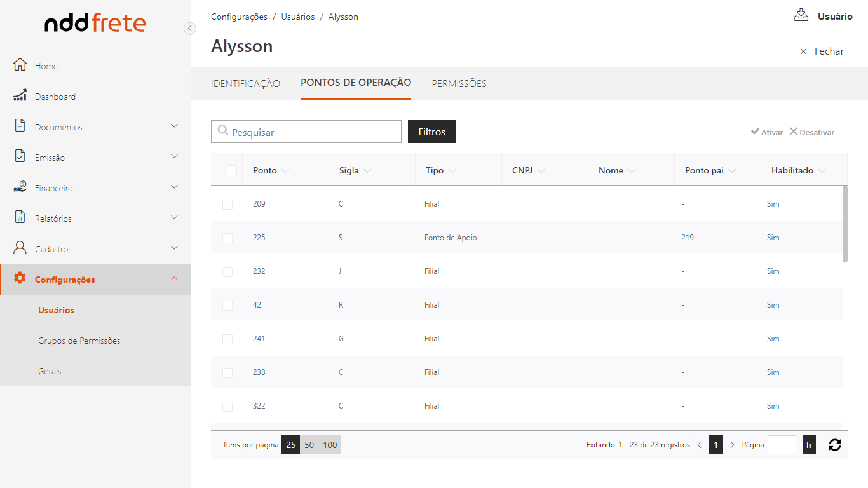Click the Filtros button
Image resolution: width=868 pixels, height=488 pixels.
pos(431,132)
